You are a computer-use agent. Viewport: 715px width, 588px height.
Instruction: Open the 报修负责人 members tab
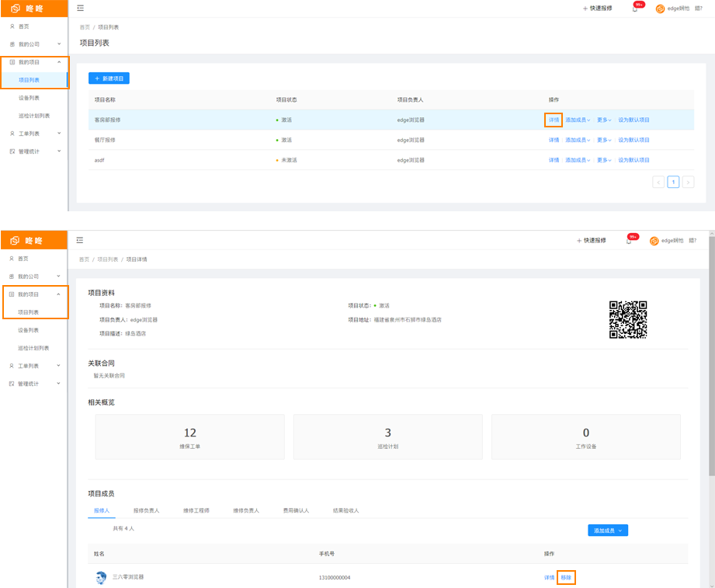click(146, 510)
